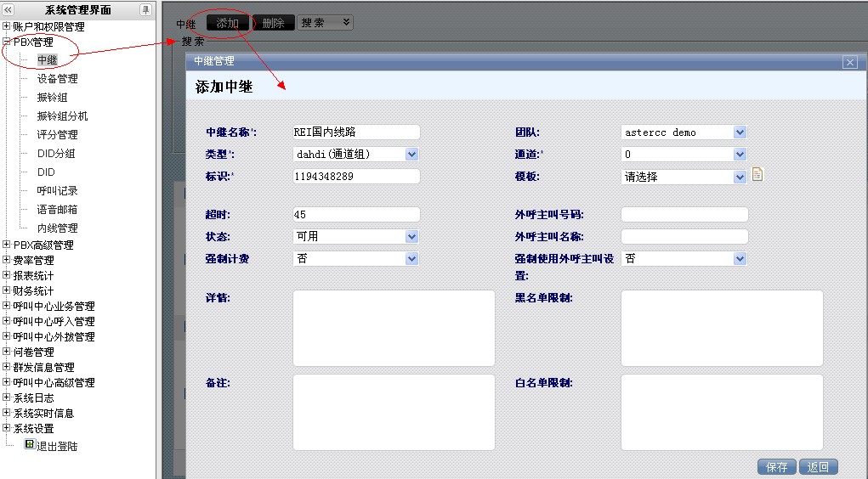This screenshot has width=868, height=479.
Task: Open the 团队 dropdown showing astercc demo
Action: pos(740,132)
